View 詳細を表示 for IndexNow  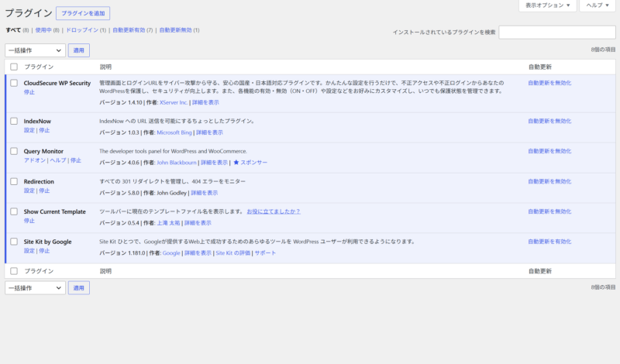tap(209, 132)
